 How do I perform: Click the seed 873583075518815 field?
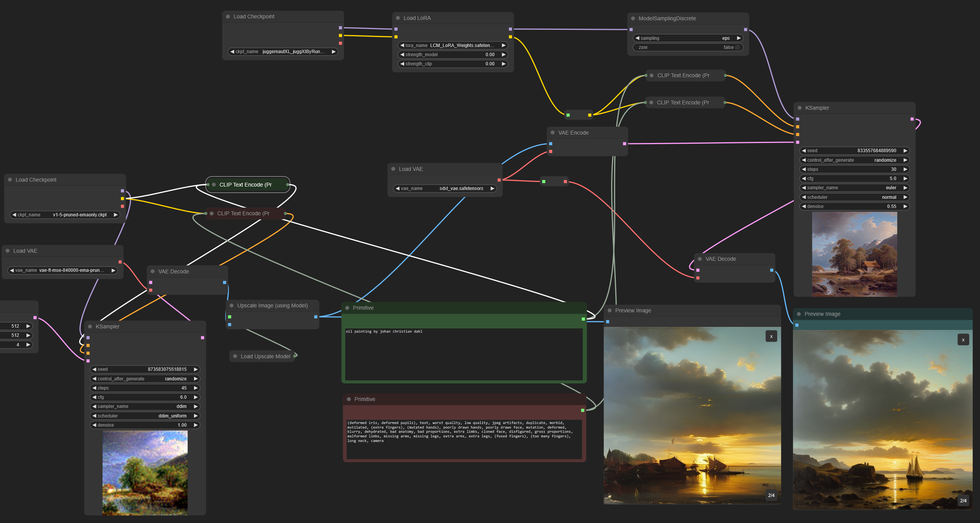145,369
